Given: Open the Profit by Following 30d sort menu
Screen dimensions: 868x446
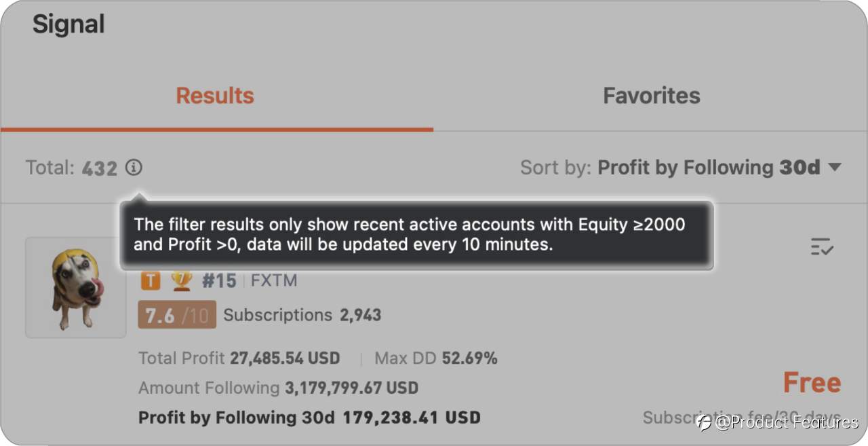Looking at the screenshot, I should click(709, 167).
